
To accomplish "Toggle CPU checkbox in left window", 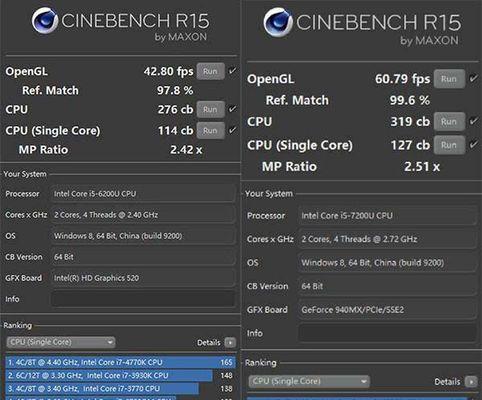I will (232, 109).
